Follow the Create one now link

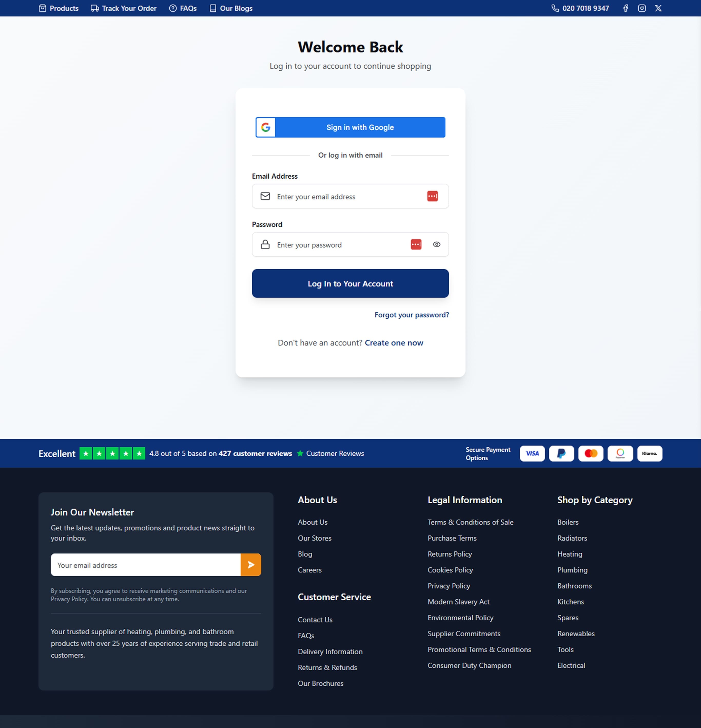[x=394, y=342]
